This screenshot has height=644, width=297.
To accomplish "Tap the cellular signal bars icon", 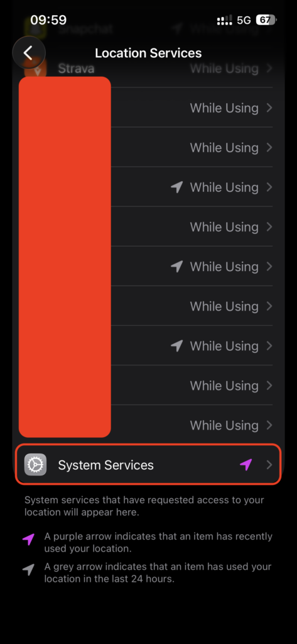I will coord(224,20).
